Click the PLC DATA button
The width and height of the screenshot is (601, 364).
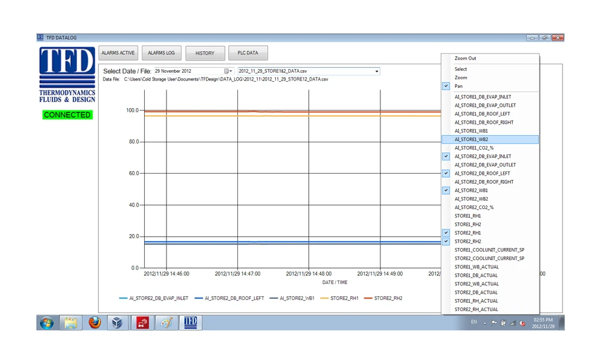tap(248, 53)
